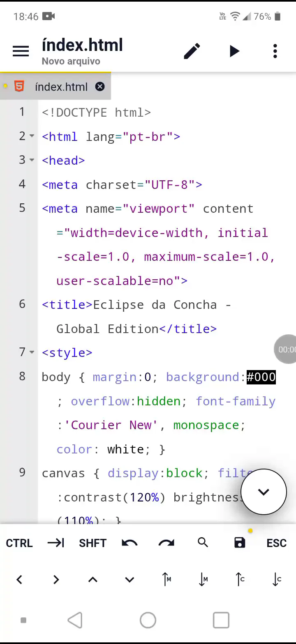Save the file with floppy icon

[240, 543]
